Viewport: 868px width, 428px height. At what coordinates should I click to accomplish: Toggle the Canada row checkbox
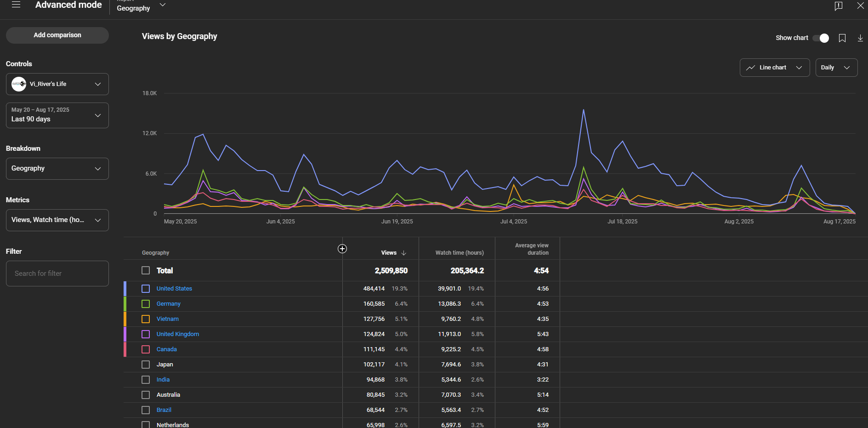146,349
